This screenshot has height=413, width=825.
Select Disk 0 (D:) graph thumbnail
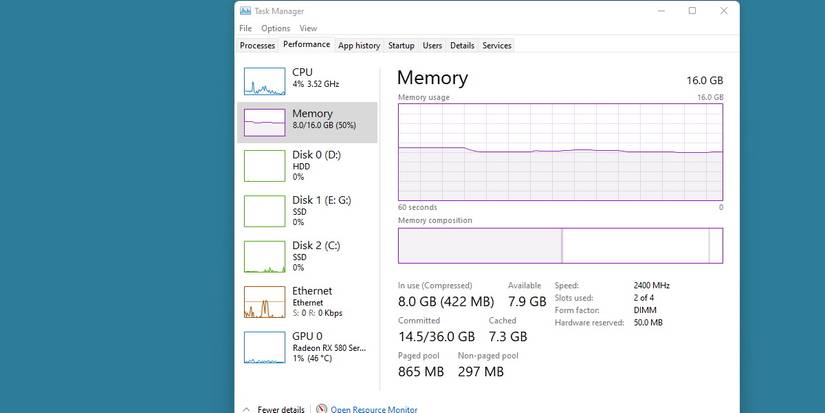click(x=265, y=166)
